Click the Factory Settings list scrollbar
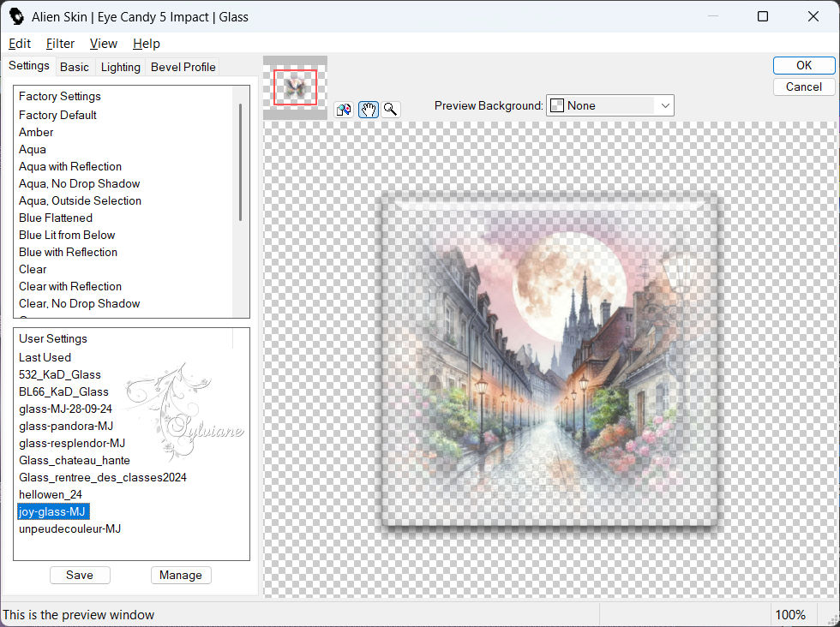840x627 pixels. pyautogui.click(x=241, y=162)
